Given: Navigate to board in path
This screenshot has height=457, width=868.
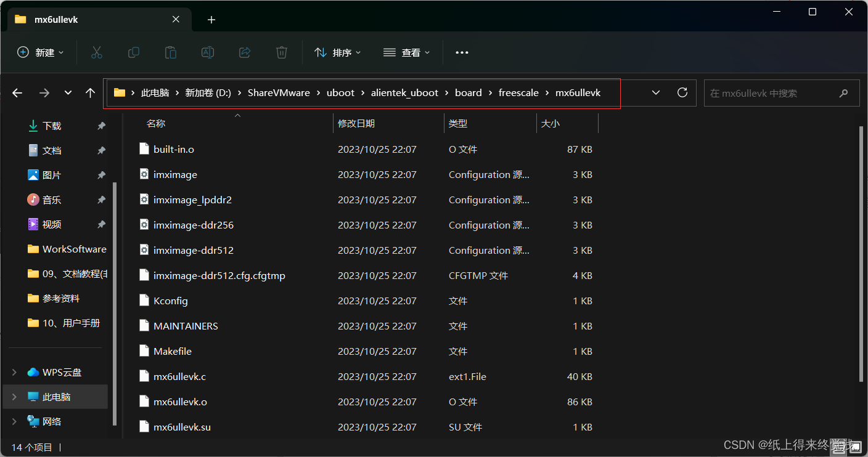Looking at the screenshot, I should pos(469,93).
